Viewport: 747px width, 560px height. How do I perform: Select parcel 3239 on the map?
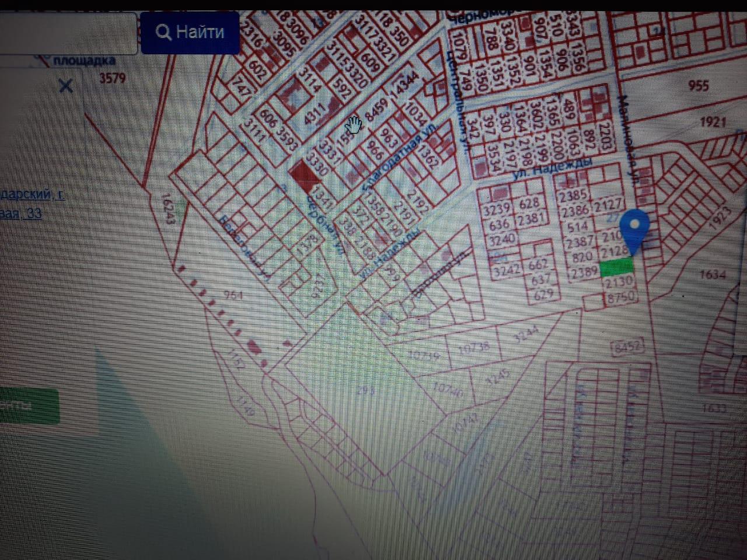coord(496,209)
